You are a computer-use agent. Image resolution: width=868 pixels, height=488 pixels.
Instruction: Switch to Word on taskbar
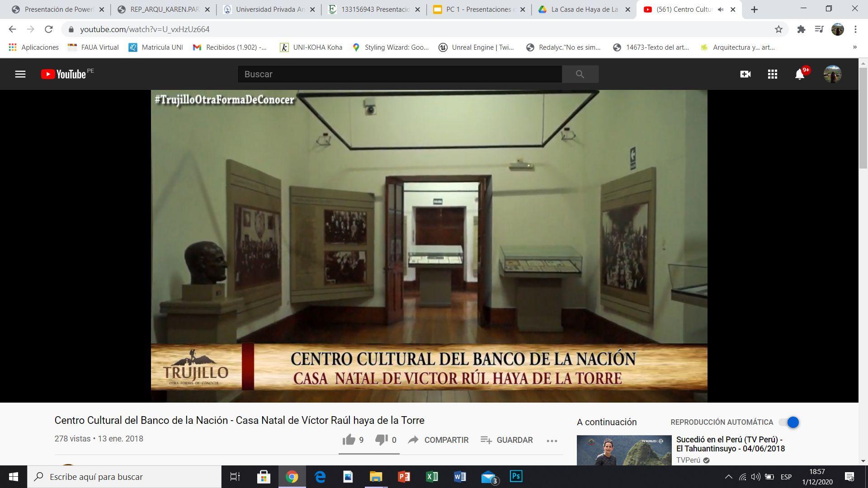[460, 477]
